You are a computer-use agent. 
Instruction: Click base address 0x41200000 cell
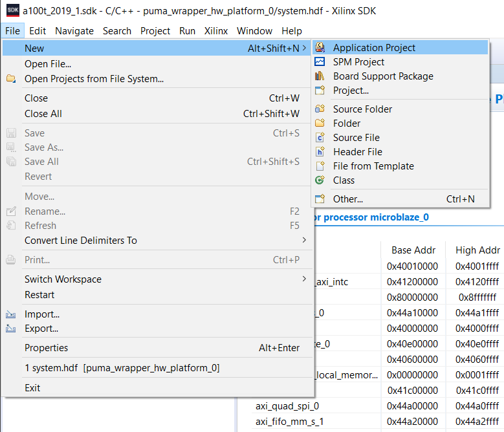(x=412, y=282)
